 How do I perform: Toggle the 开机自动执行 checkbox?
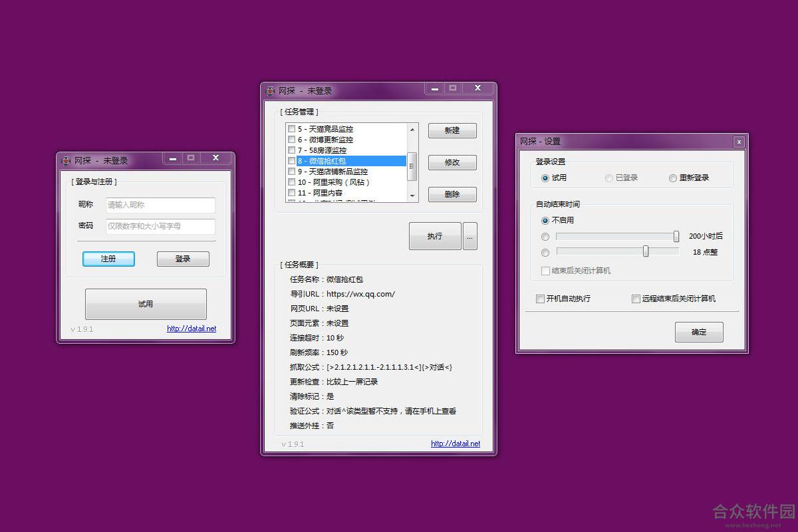tap(540, 299)
